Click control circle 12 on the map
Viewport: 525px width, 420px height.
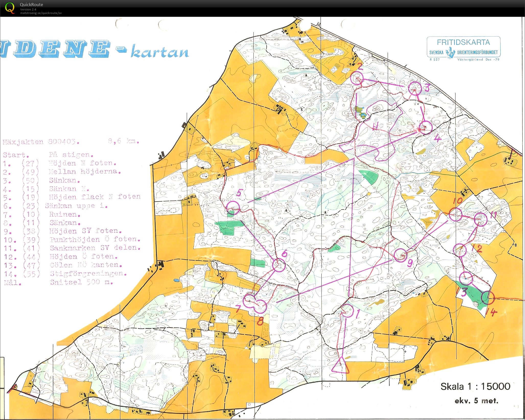460,250
